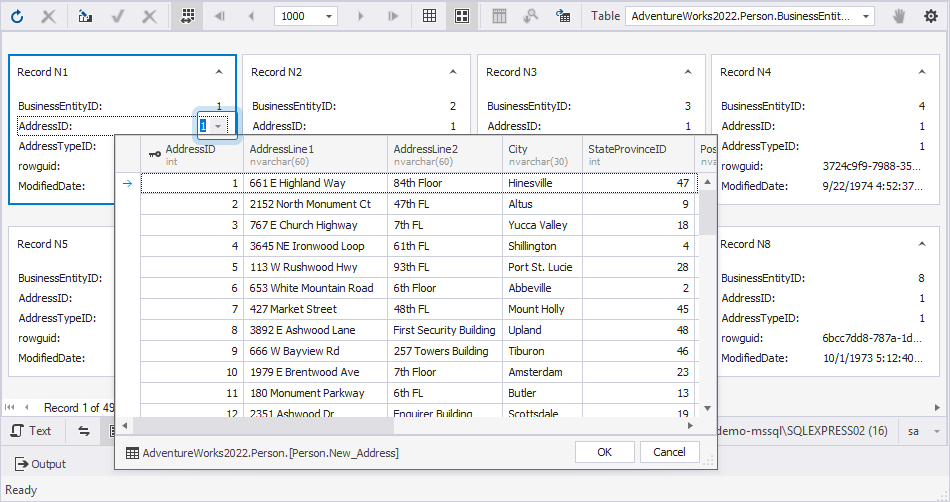Image resolution: width=950 pixels, height=502 pixels.
Task: Expand the AddressID lookup dropdown arrow
Action: (x=218, y=126)
